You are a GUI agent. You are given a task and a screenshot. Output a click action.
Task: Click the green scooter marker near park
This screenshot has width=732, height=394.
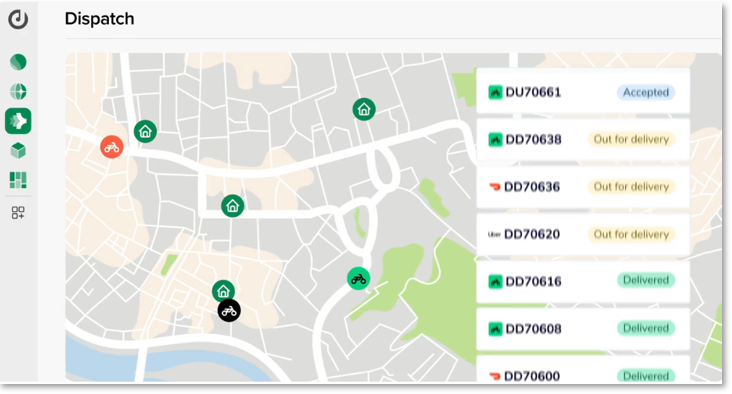(359, 279)
